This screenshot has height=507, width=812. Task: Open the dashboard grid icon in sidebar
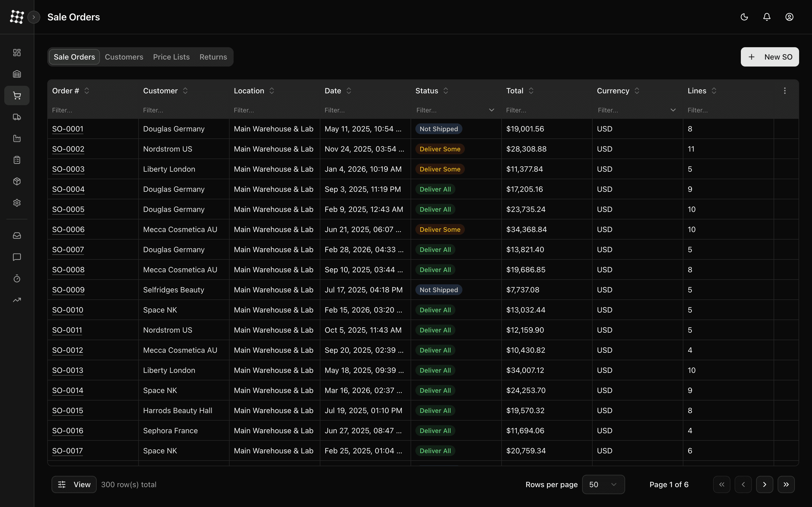[17, 53]
